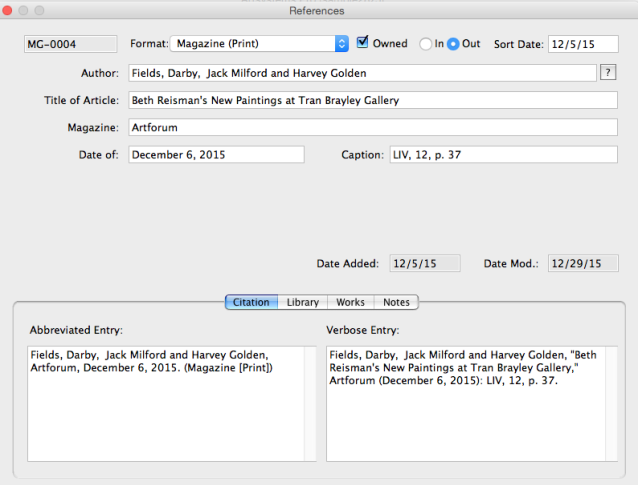Uncheck the Owned checkbox
The image size is (638, 485).
point(362,43)
